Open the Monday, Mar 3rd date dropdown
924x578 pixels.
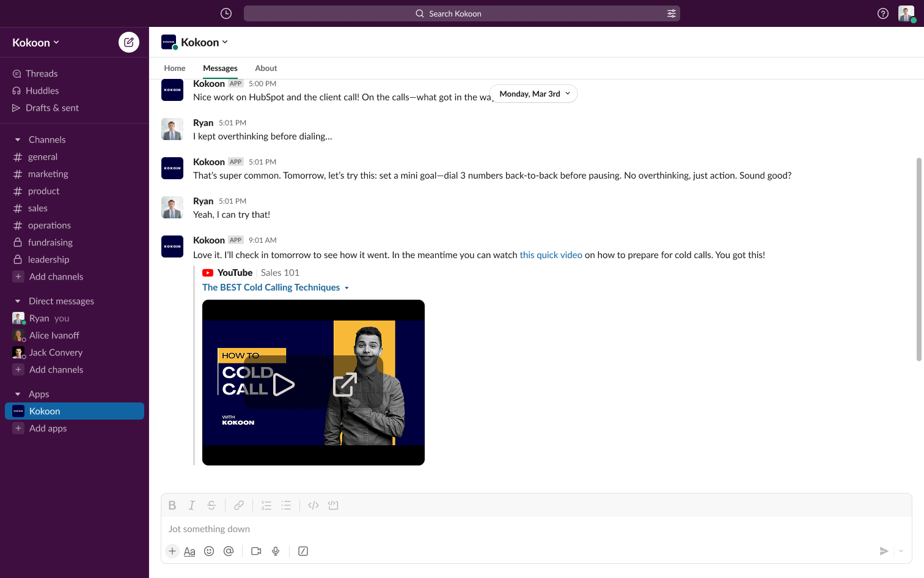[534, 94]
